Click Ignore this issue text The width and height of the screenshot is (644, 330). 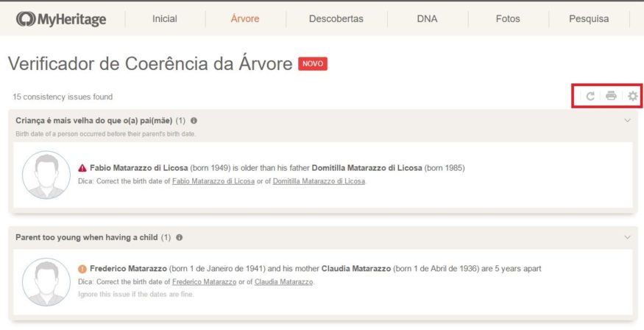(135, 294)
